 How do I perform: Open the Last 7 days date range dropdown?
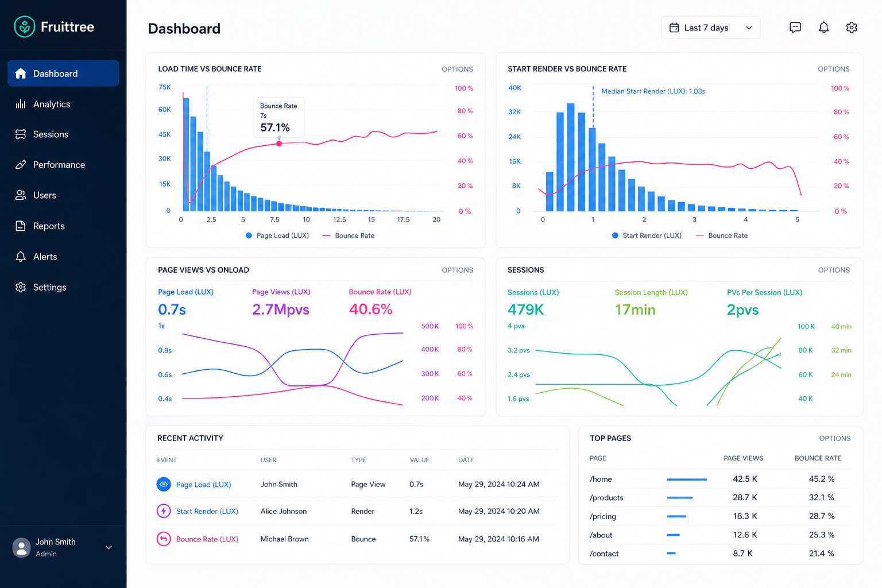pyautogui.click(x=711, y=28)
